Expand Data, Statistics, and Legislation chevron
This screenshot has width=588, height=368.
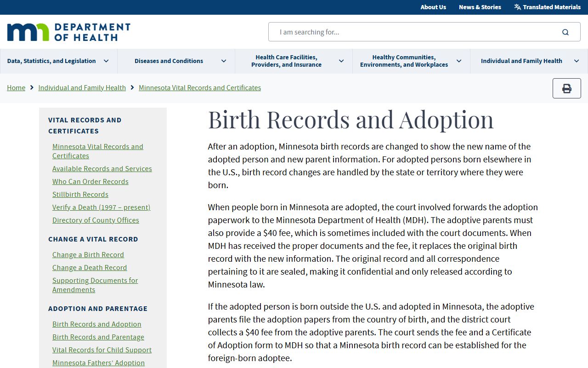click(x=106, y=61)
